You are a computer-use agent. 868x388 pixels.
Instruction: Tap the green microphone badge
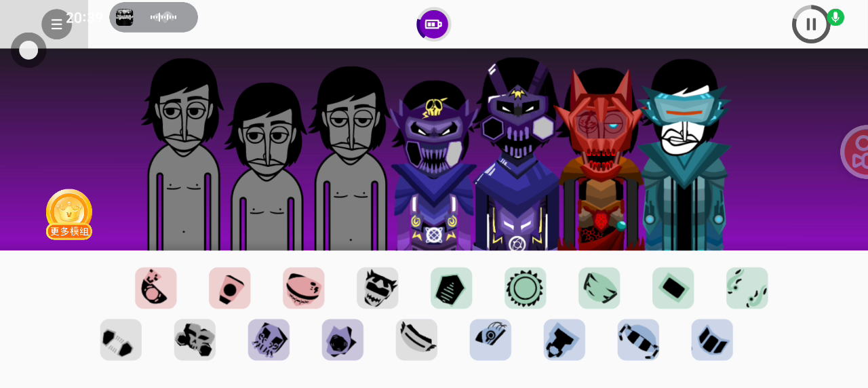[x=835, y=17]
